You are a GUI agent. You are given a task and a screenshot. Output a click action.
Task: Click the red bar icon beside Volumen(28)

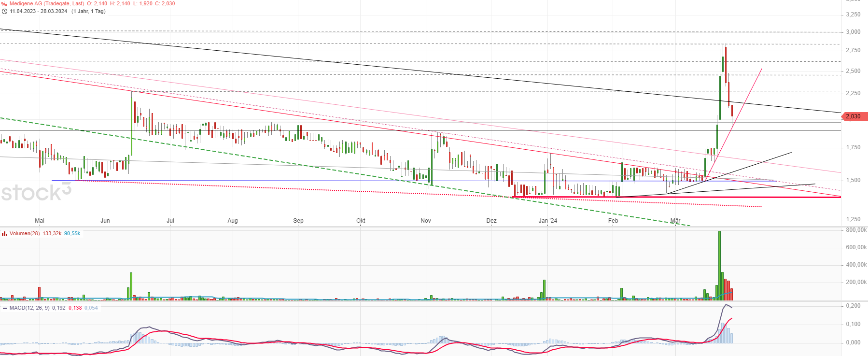pos(4,233)
